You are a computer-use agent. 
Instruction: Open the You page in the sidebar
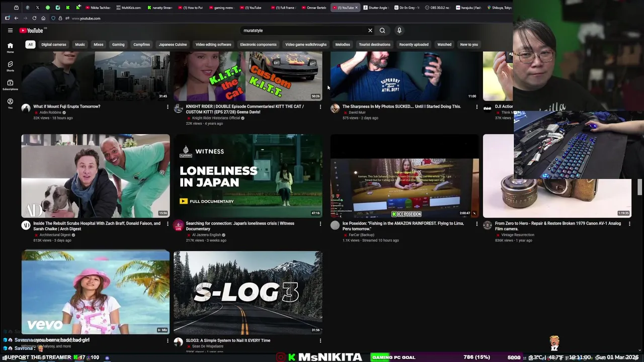pos(10,104)
